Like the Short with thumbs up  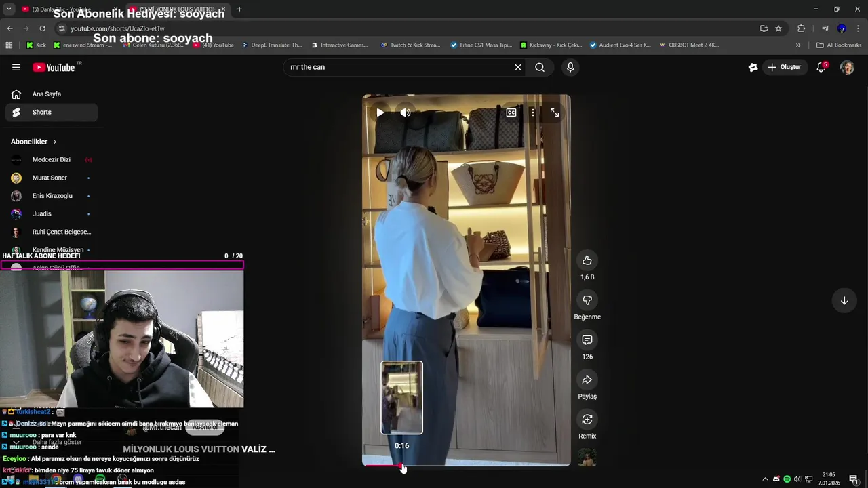pos(587,260)
